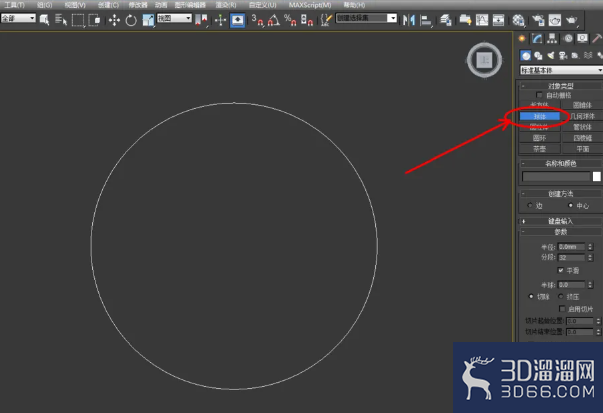Image resolution: width=603 pixels, height=413 pixels.
Task: Open the 创建(C) menu
Action: coord(108,5)
